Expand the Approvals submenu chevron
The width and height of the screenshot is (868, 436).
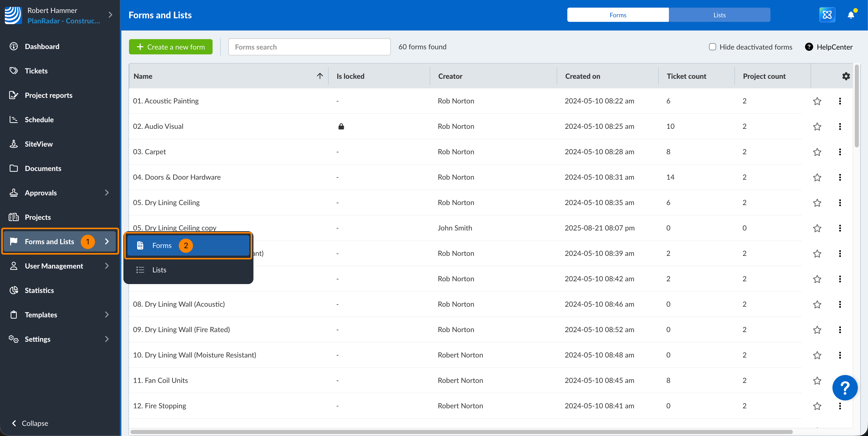107,193
